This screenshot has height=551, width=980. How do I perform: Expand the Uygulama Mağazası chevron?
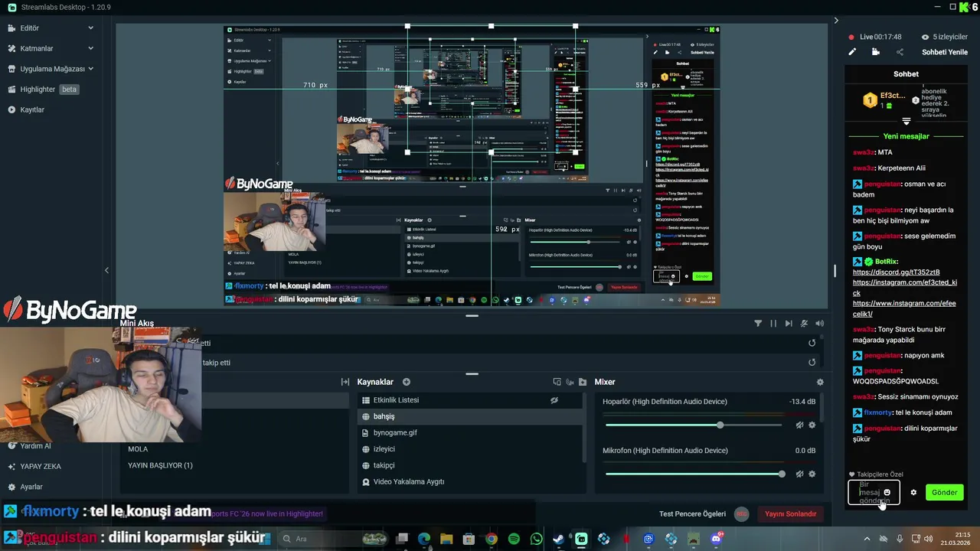pyautogui.click(x=90, y=69)
